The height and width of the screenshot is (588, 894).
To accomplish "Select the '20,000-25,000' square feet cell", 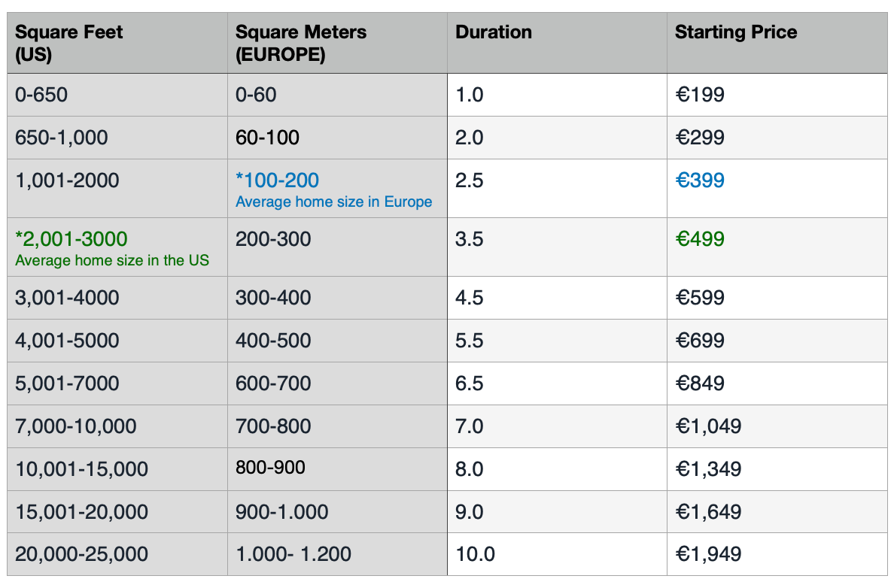I will [x=117, y=554].
